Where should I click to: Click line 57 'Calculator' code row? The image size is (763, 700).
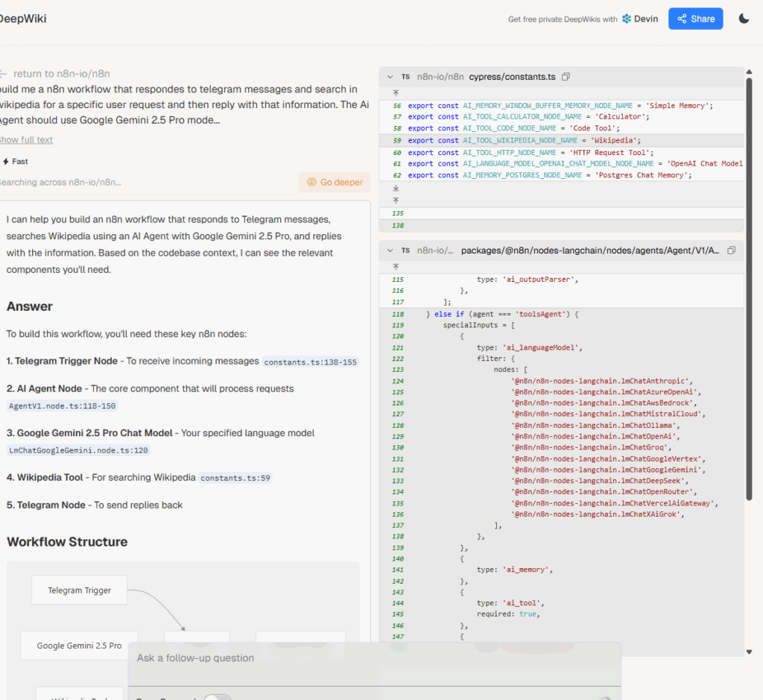(562, 117)
